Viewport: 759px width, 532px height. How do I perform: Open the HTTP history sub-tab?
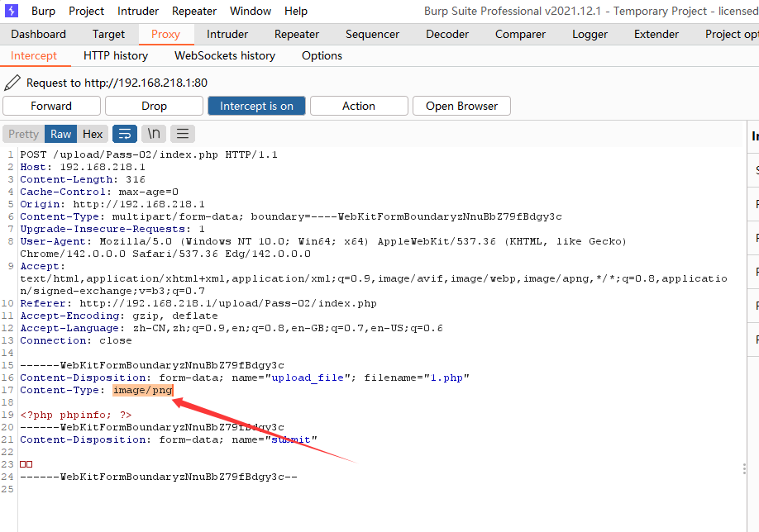coord(116,55)
